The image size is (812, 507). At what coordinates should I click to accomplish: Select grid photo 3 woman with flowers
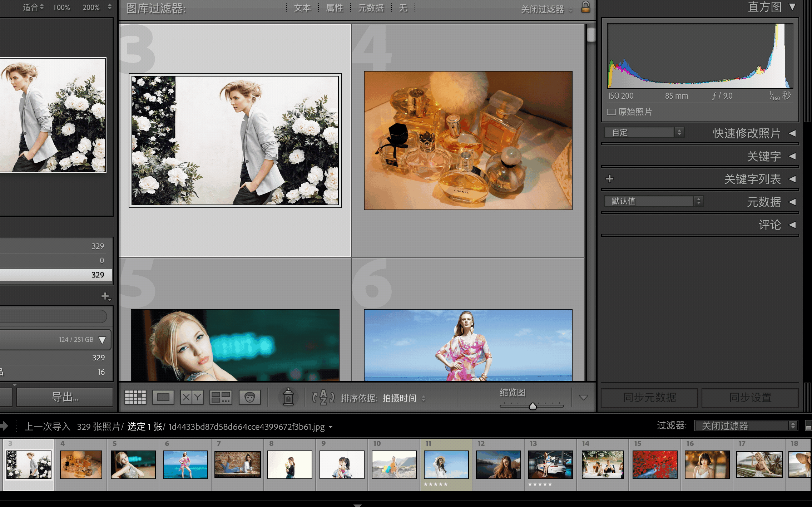(x=235, y=140)
